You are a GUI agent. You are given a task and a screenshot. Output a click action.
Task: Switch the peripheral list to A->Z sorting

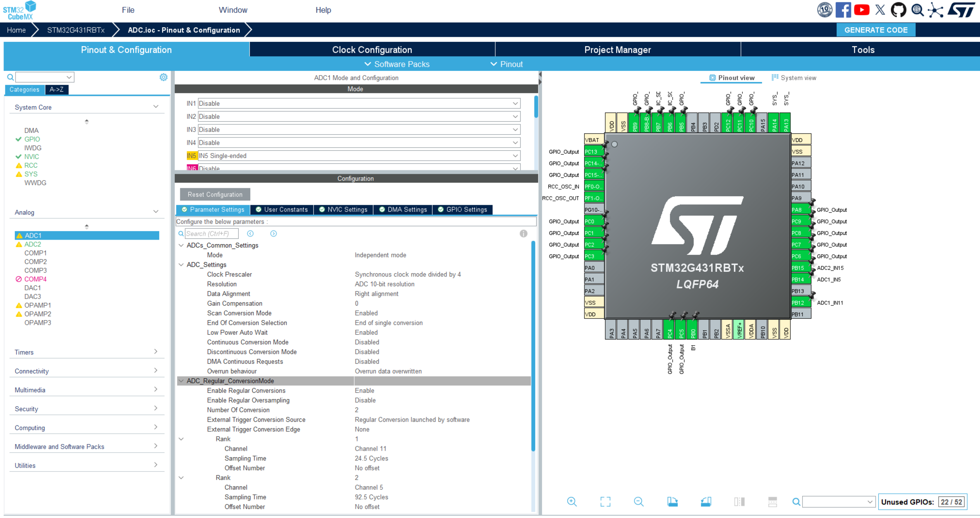click(57, 89)
